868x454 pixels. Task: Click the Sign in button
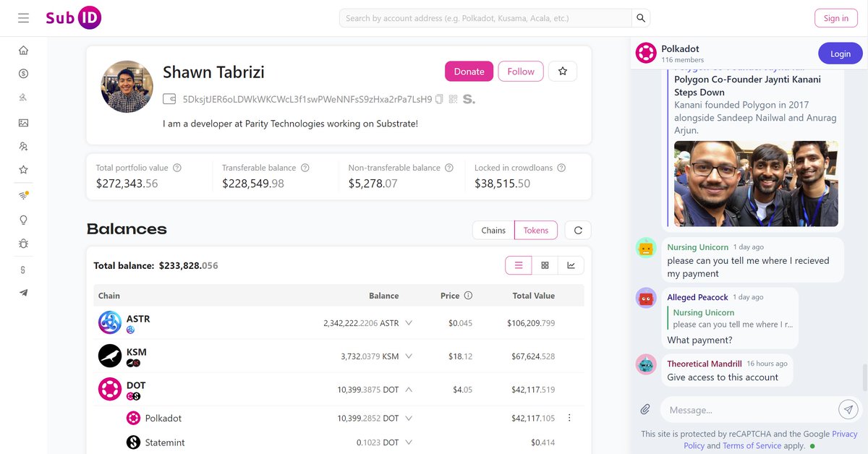click(835, 18)
